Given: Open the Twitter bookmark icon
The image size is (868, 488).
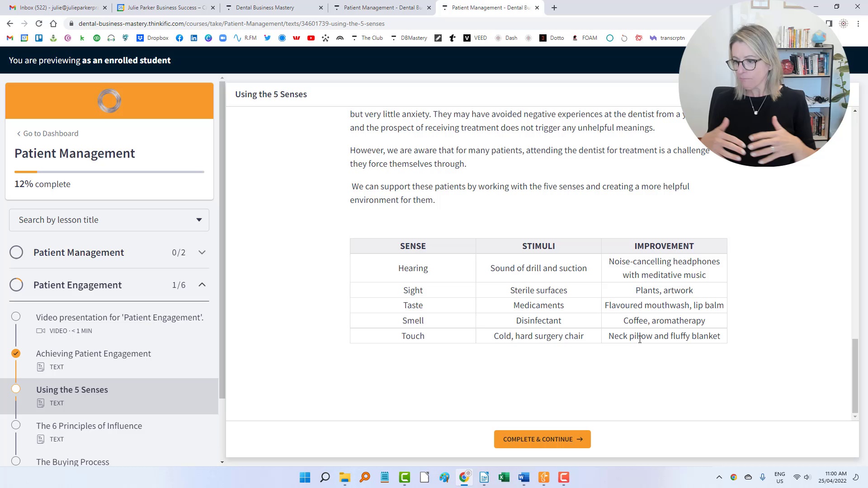Looking at the screenshot, I should 268,38.
